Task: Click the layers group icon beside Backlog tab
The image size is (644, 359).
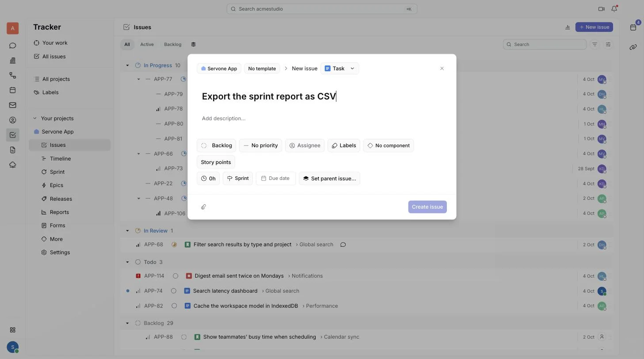Action: point(193,44)
